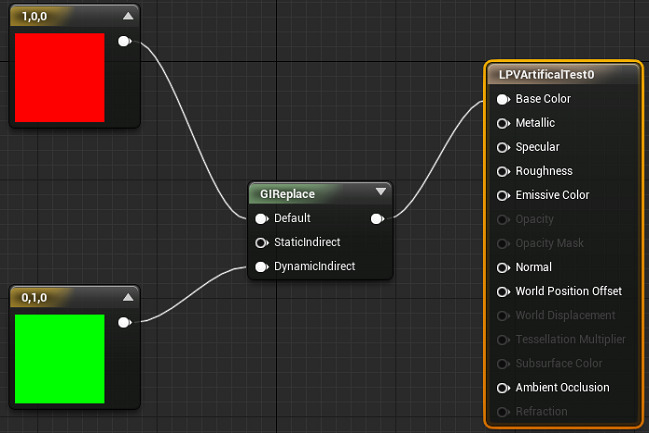
Task: Select the Roughness input pin
Action: click(x=503, y=171)
